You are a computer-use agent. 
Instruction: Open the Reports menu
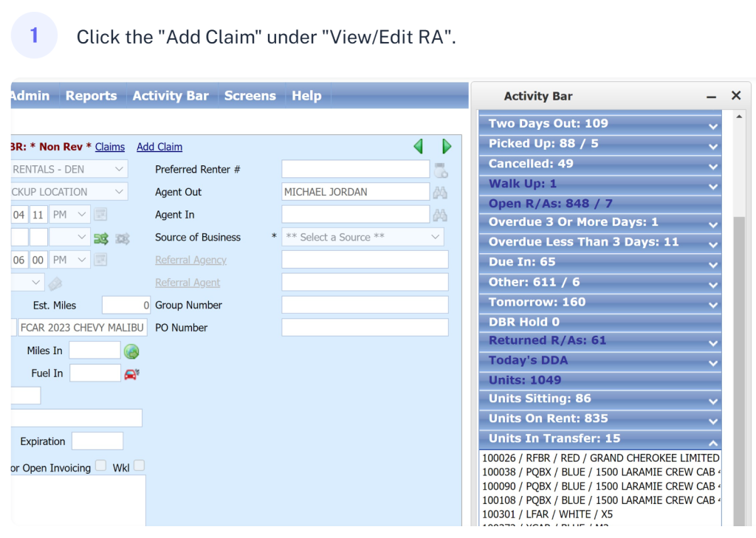(91, 96)
